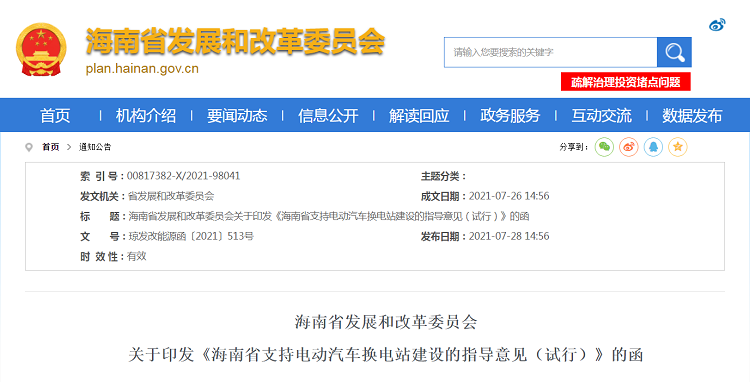Open the 要闻动态 navigation item
Image resolution: width=750 pixels, height=382 pixels.
pyautogui.click(x=237, y=116)
